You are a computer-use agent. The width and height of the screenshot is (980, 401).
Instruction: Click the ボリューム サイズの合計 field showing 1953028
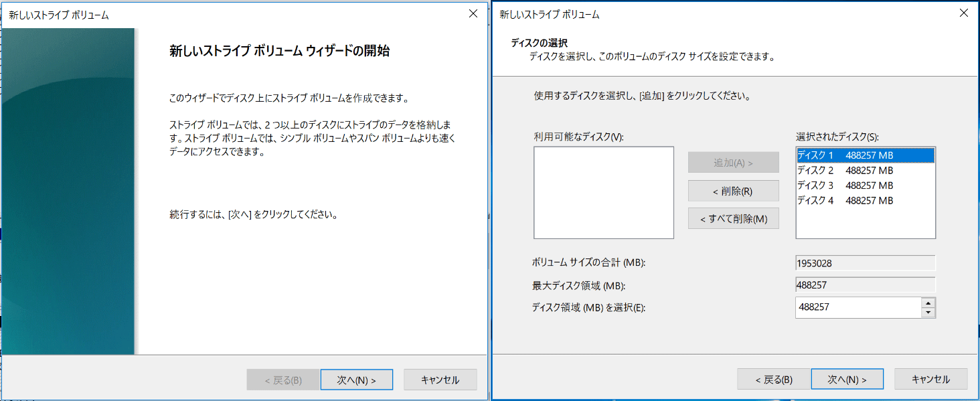865,263
